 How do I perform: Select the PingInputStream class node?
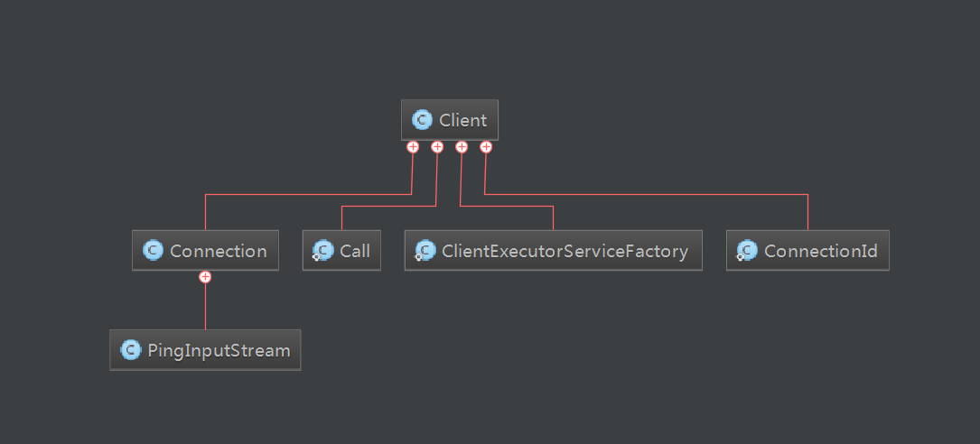click(x=205, y=350)
